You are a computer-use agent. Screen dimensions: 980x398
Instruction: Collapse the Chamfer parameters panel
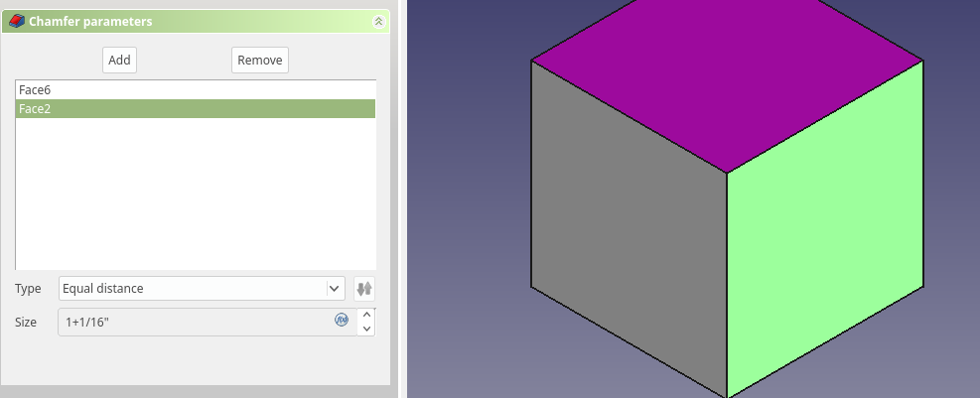(378, 21)
